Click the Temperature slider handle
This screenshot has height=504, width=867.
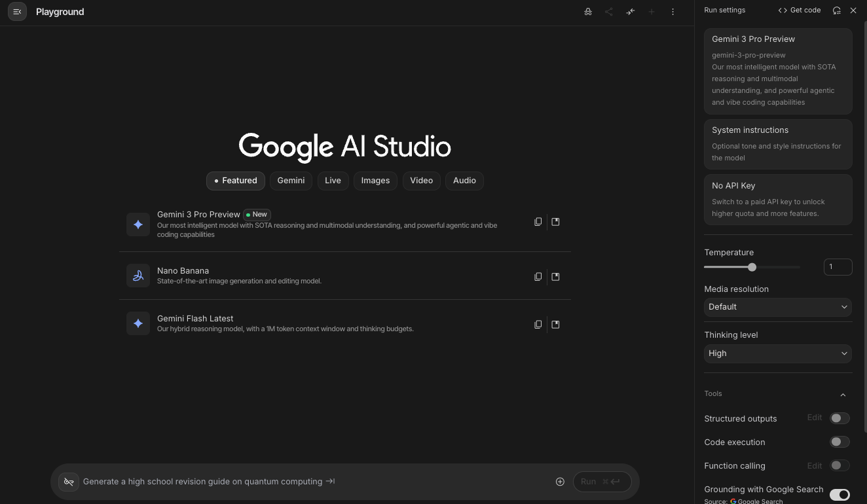(x=752, y=267)
